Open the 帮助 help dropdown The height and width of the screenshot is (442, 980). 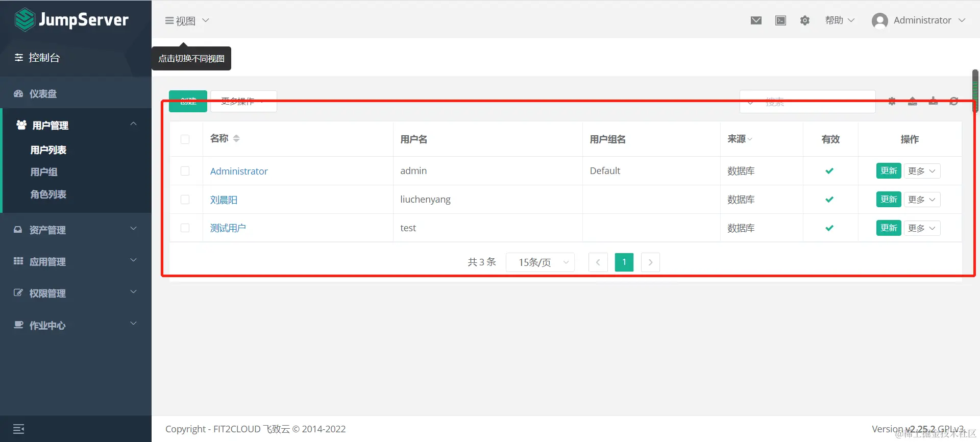pyautogui.click(x=840, y=20)
